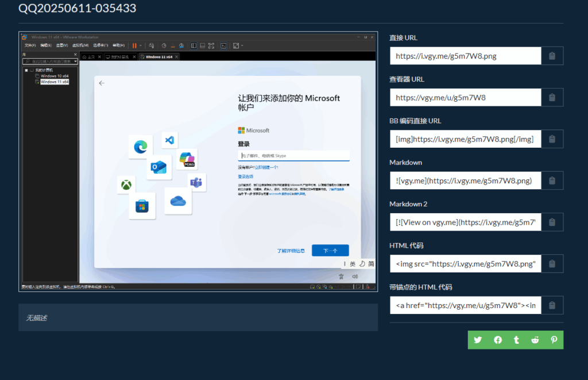Click the HTML 代码 label
This screenshot has width=588, height=380.
pyautogui.click(x=406, y=245)
